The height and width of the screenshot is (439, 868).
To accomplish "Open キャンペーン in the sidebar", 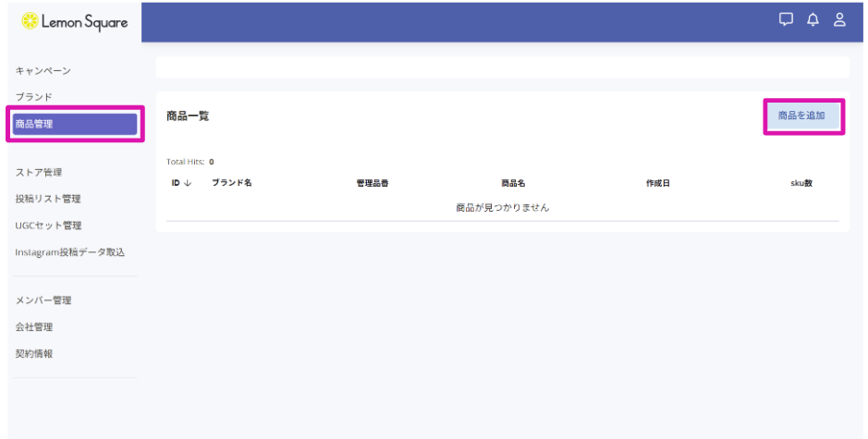I will [43, 71].
